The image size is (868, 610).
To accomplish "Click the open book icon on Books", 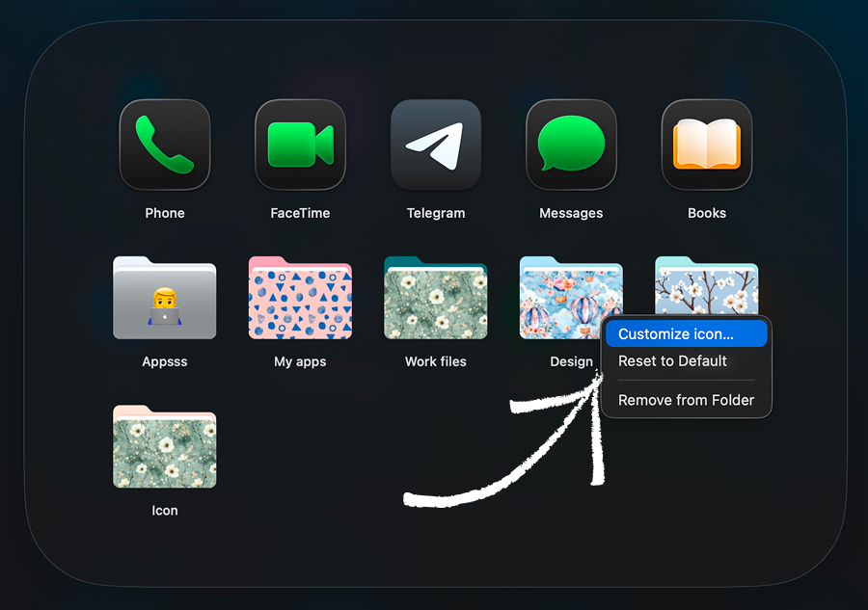I will point(706,145).
